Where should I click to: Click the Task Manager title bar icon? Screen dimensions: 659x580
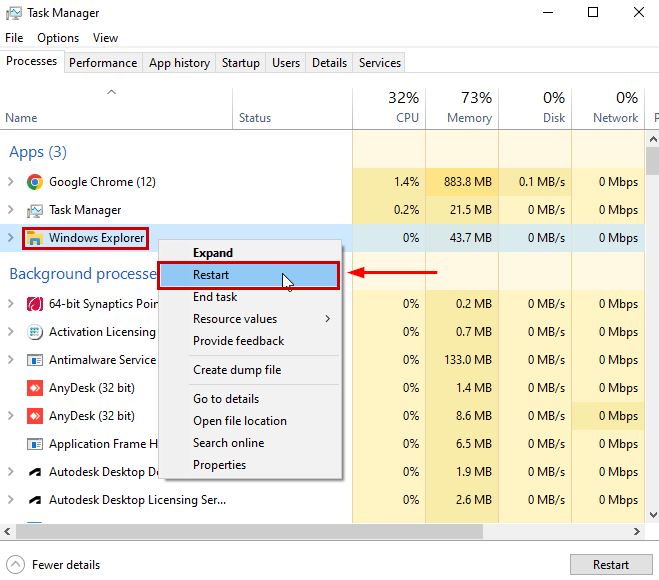(13, 13)
